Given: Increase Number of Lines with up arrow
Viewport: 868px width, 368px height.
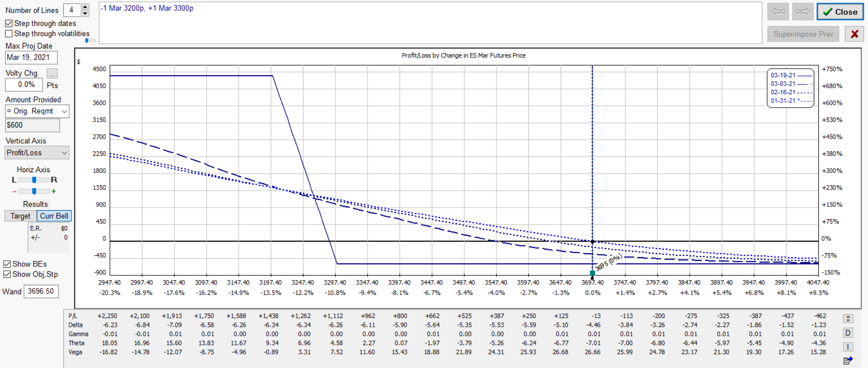Looking at the screenshot, I should point(85,7).
